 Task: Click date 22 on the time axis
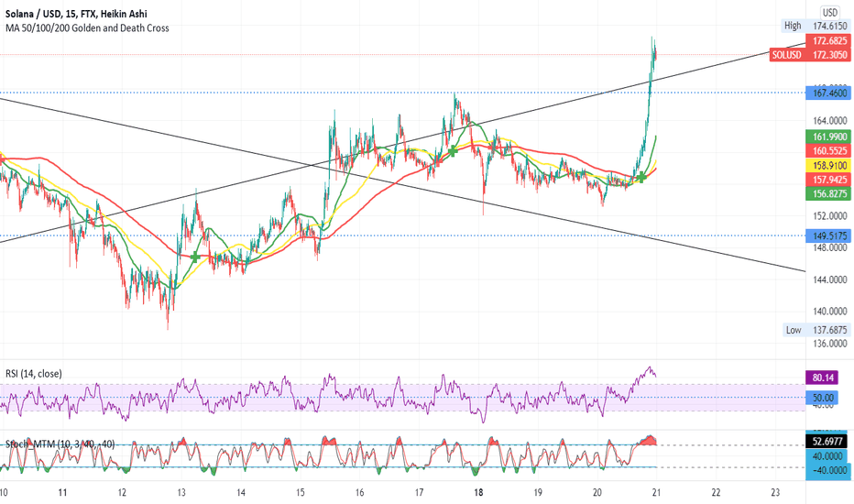tap(716, 493)
